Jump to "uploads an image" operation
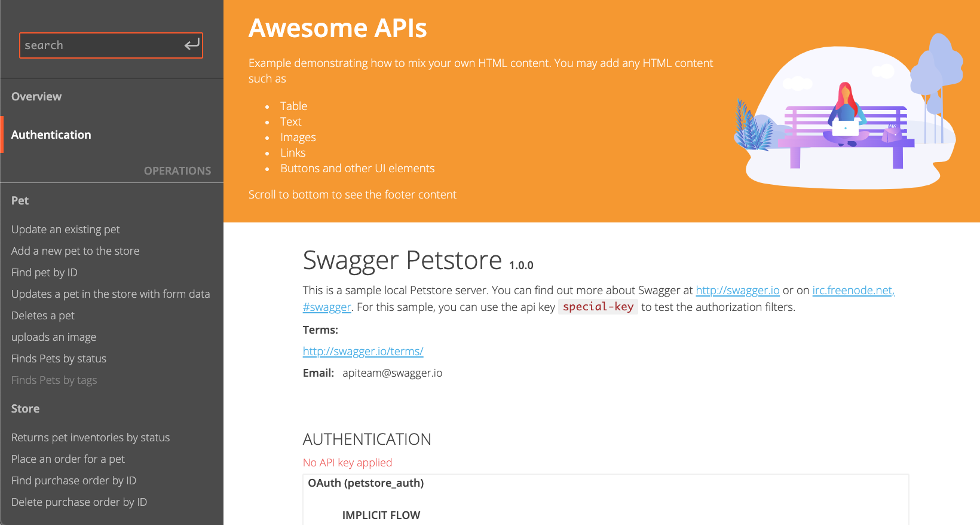Viewport: 980px width, 525px height. pos(54,337)
